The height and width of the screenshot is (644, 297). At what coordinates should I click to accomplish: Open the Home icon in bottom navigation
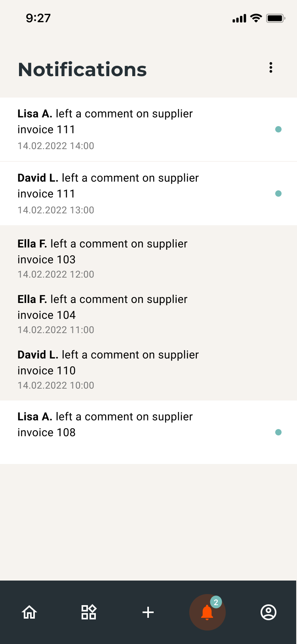point(29,612)
